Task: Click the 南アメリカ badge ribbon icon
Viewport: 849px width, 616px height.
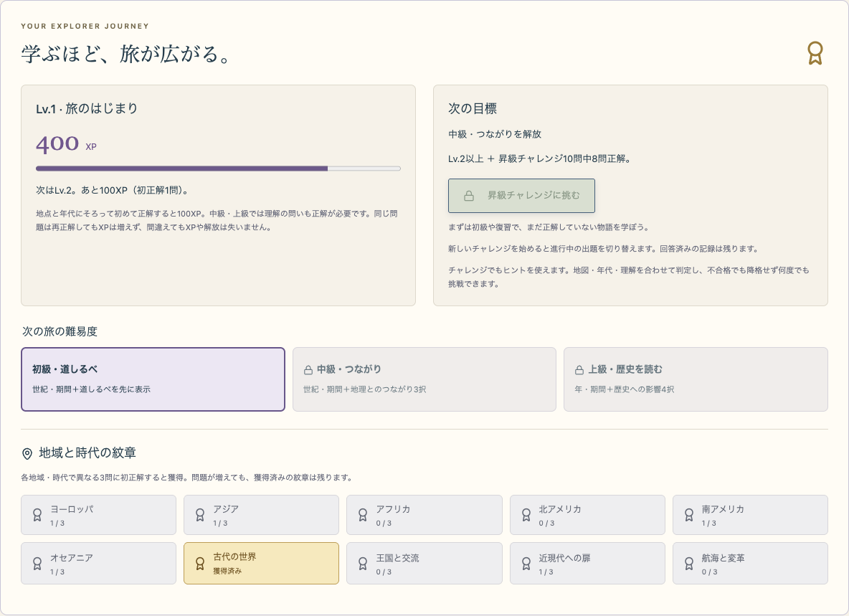Action: 688,515
